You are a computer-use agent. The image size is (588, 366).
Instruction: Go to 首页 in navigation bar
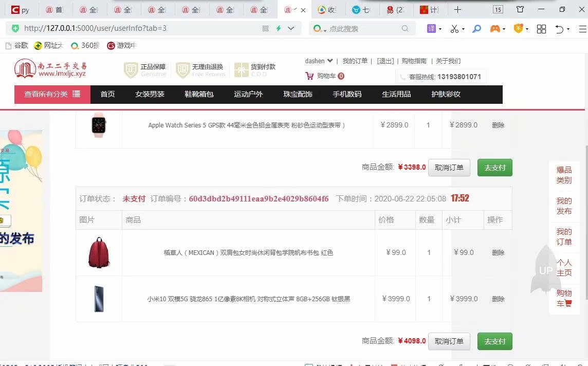(107, 94)
